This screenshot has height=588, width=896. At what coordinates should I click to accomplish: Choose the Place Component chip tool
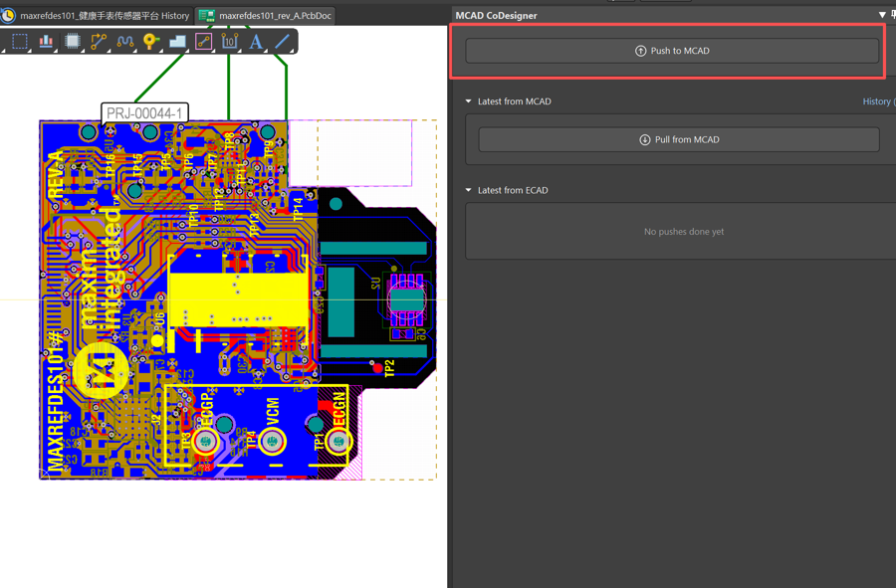72,41
